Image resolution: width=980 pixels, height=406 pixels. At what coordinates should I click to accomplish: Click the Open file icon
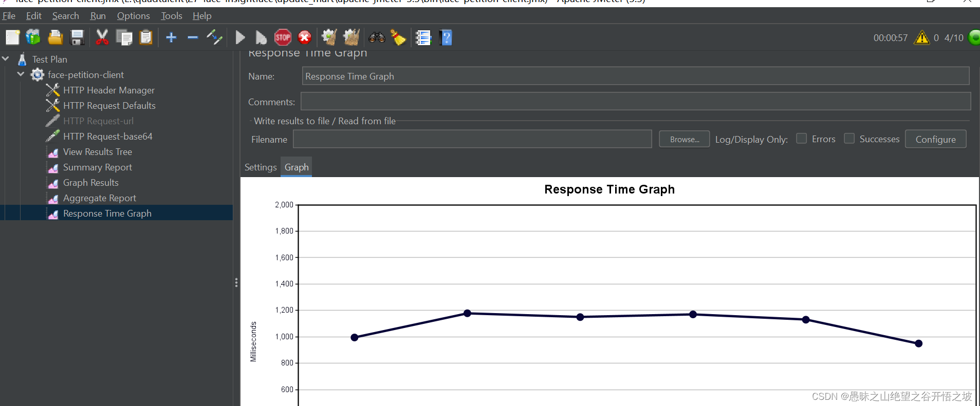(x=56, y=37)
